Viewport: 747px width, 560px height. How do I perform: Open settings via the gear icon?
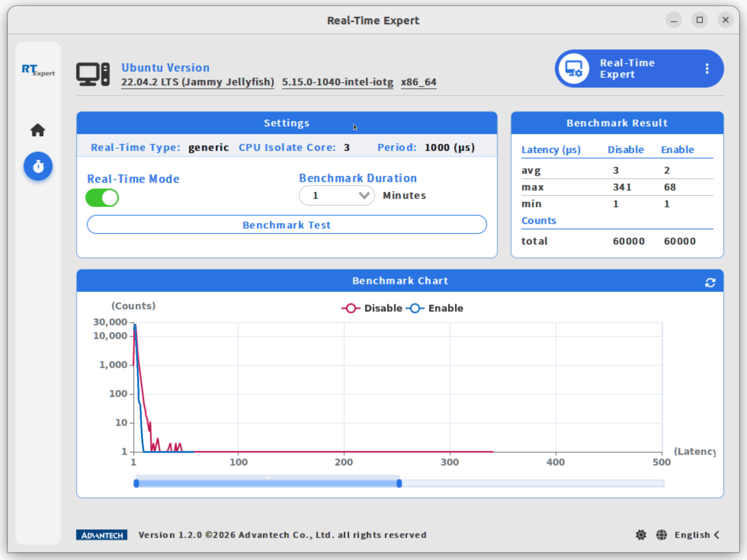641,535
